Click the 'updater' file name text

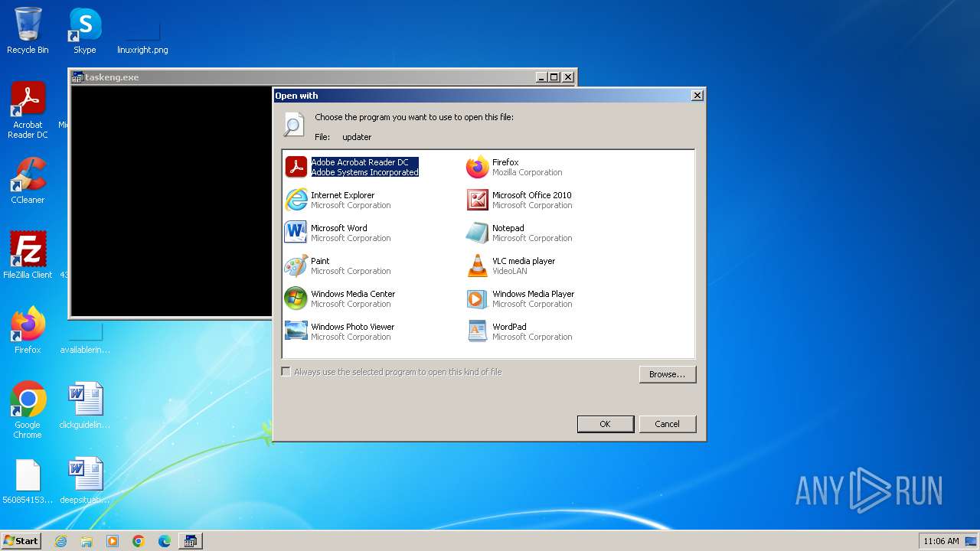point(357,137)
